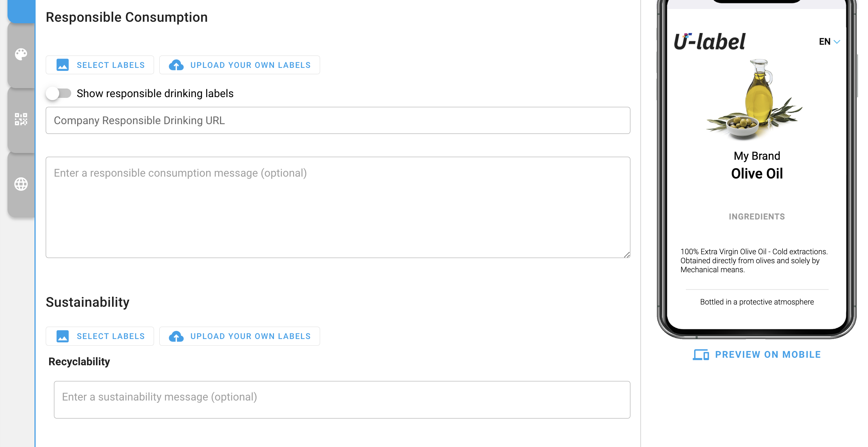868x447 pixels.
Task: Click image icon in Responsible Consumption Select Labels
Action: (63, 65)
